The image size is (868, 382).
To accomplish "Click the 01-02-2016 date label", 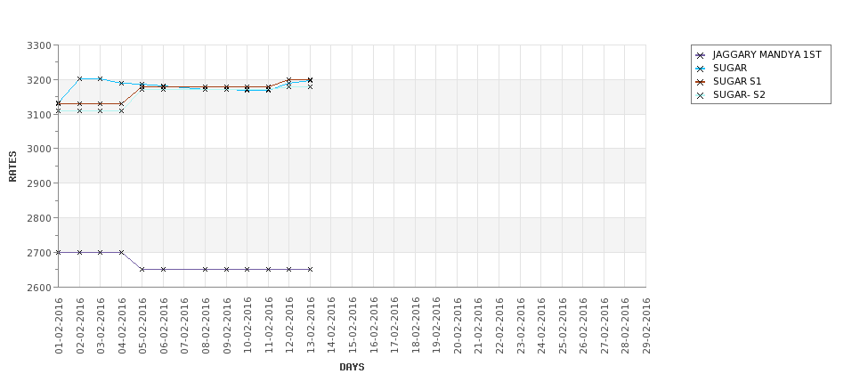I will pos(59,326).
